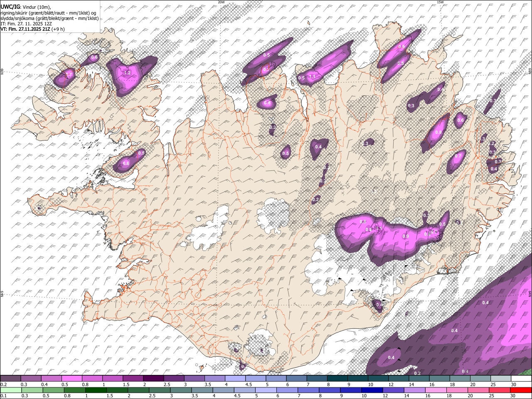Select the indigo rain swatch labeled 12

[393, 390]
